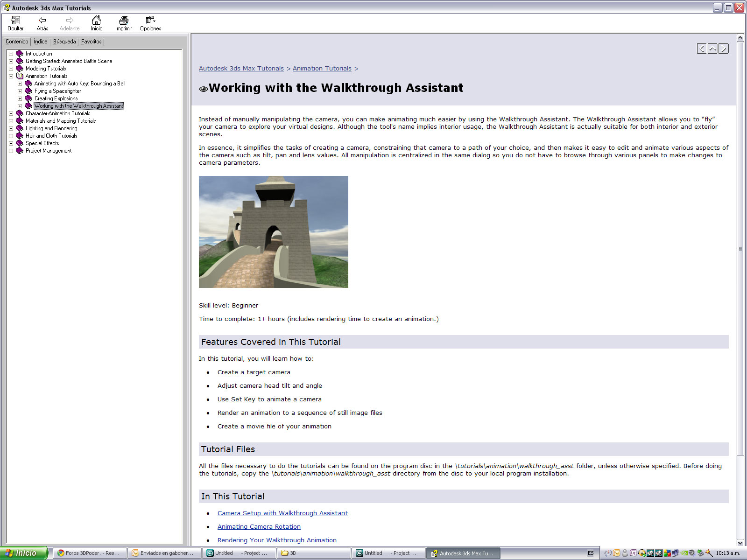Switch to the Contenido tab
Viewport: 747px width, 560px height.
(x=17, y=42)
